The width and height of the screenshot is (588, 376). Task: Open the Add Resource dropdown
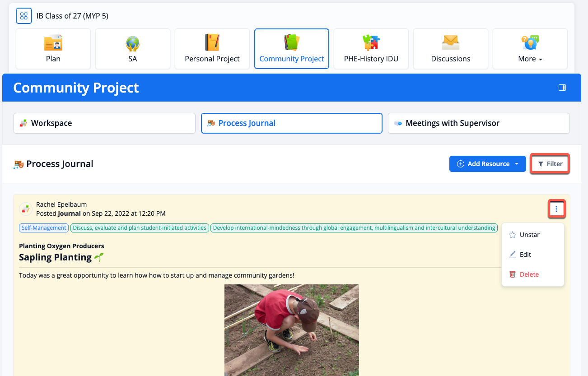pyautogui.click(x=488, y=164)
